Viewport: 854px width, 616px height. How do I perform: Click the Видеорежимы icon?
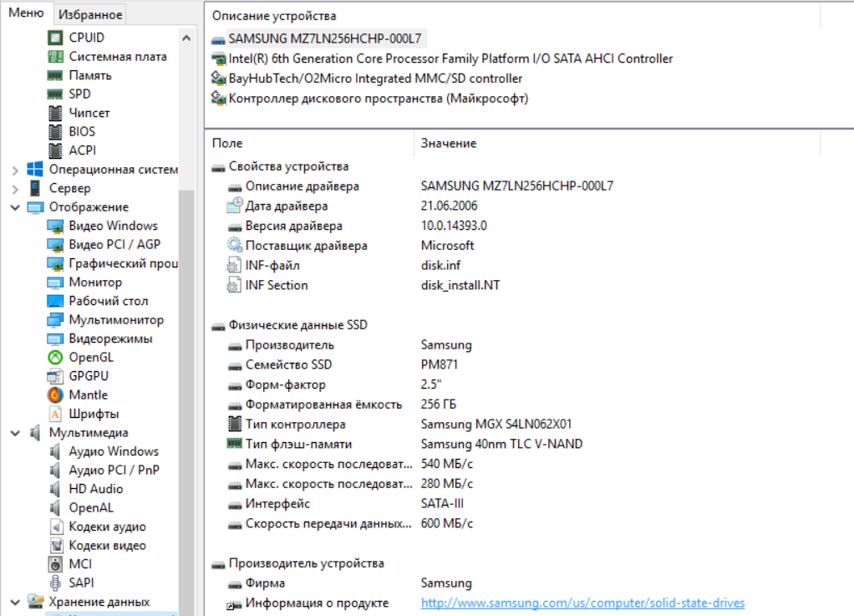(x=55, y=339)
